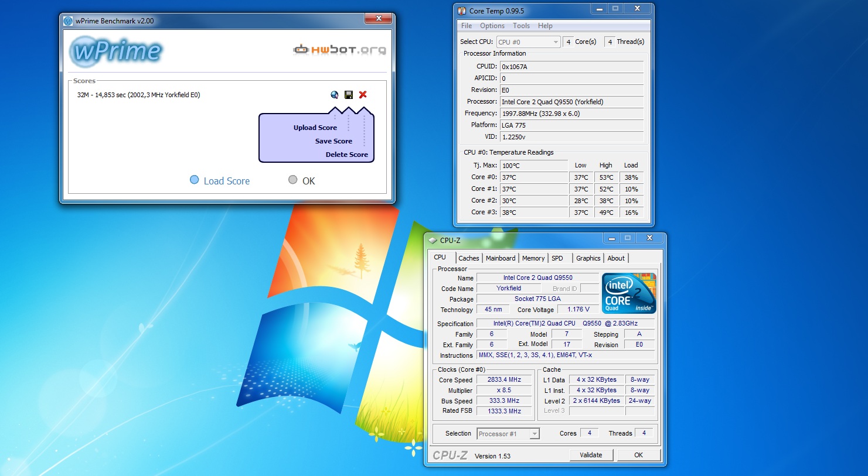Switch to the Mainboard tab in CPU-Z
The height and width of the screenshot is (476, 868).
501,258
